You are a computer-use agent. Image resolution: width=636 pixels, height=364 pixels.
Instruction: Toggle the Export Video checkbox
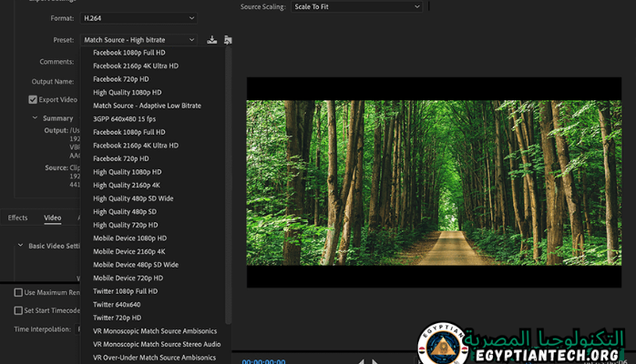pyautogui.click(x=33, y=99)
